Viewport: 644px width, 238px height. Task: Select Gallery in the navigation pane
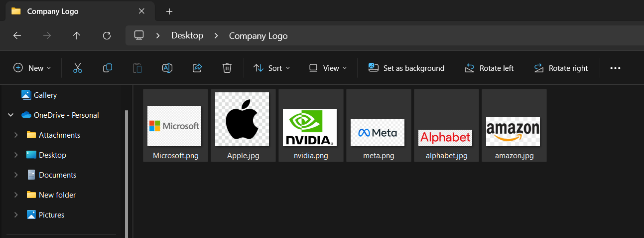pos(39,95)
